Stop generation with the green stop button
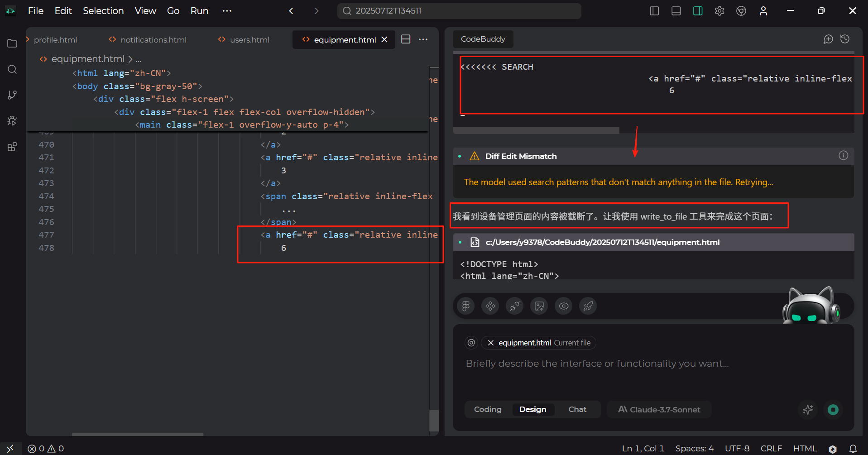Screen dimensions: 868x455 coord(833,410)
